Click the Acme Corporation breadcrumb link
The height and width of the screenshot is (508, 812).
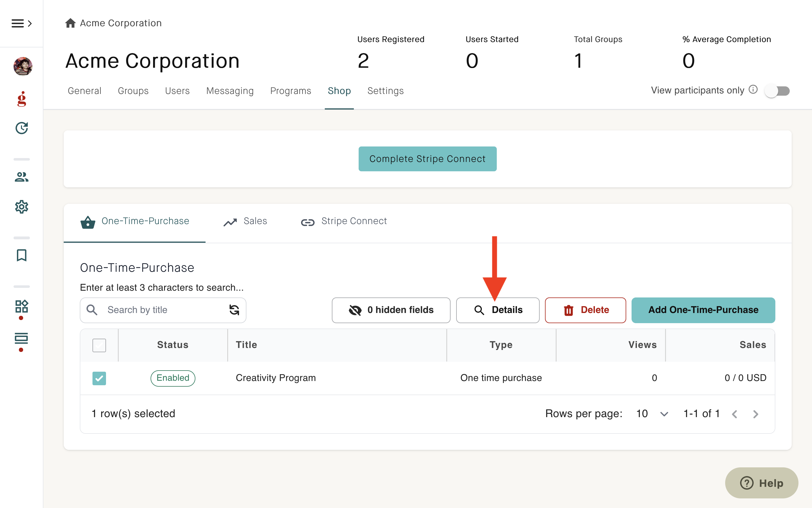(121, 23)
